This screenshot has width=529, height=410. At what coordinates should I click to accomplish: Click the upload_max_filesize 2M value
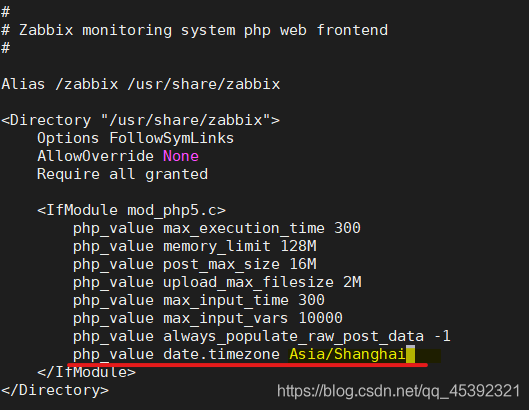(352, 282)
